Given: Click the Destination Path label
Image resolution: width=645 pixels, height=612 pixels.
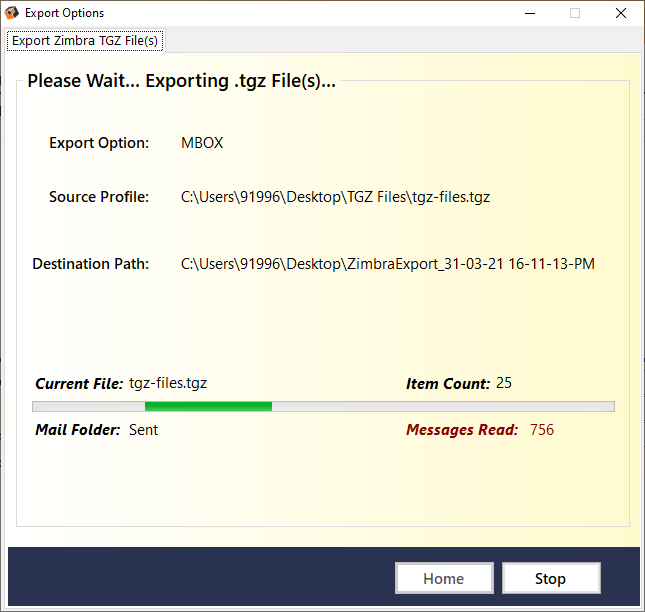Looking at the screenshot, I should [90, 264].
